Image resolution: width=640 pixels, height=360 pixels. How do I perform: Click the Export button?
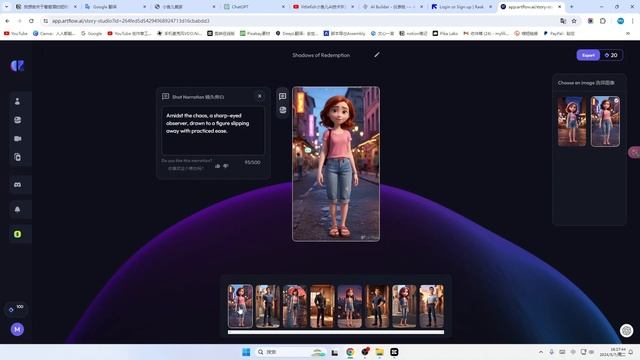coord(588,55)
